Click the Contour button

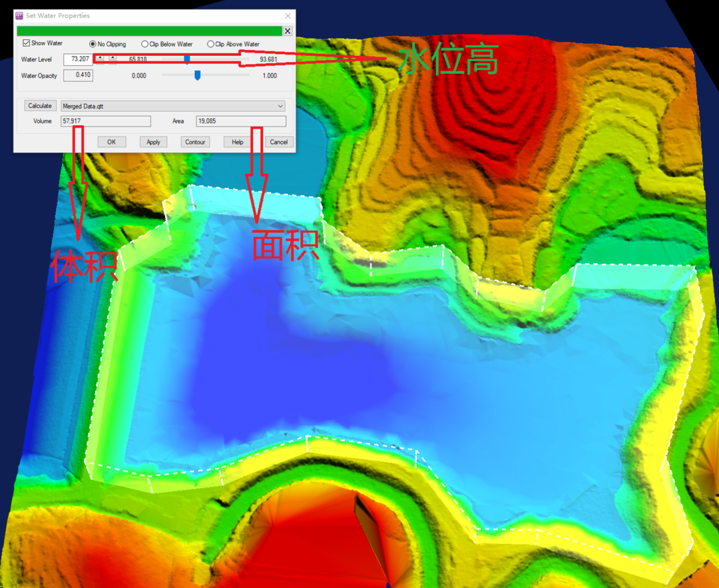pyautogui.click(x=195, y=142)
